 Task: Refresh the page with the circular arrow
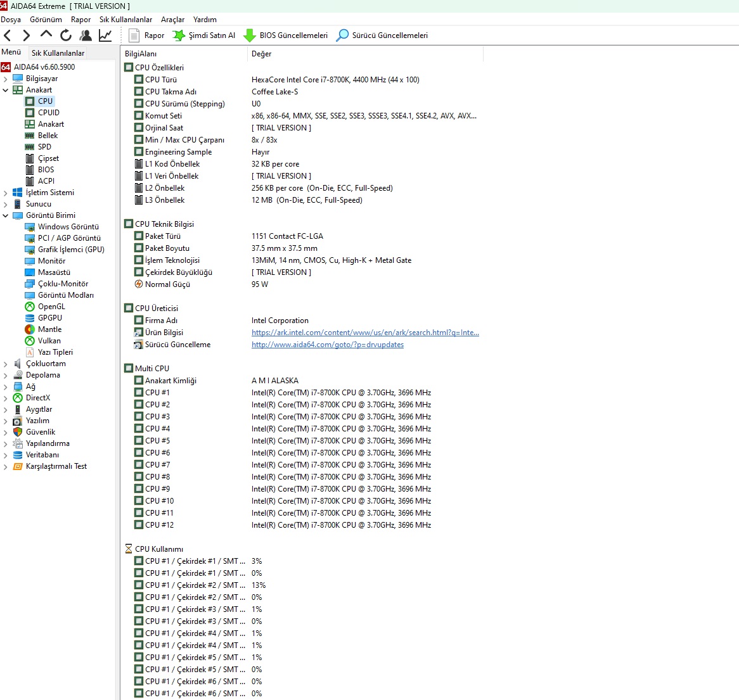pyautogui.click(x=65, y=35)
